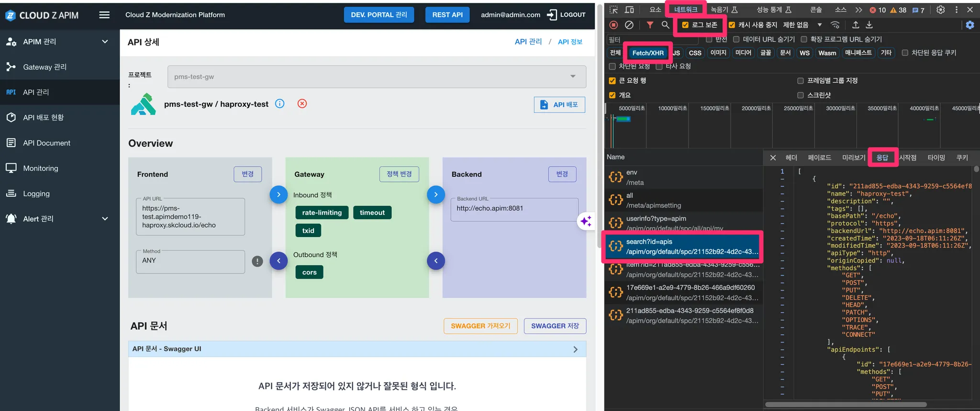Click the SWAGGER 저장 button
The width and height of the screenshot is (980, 411).
click(x=555, y=326)
